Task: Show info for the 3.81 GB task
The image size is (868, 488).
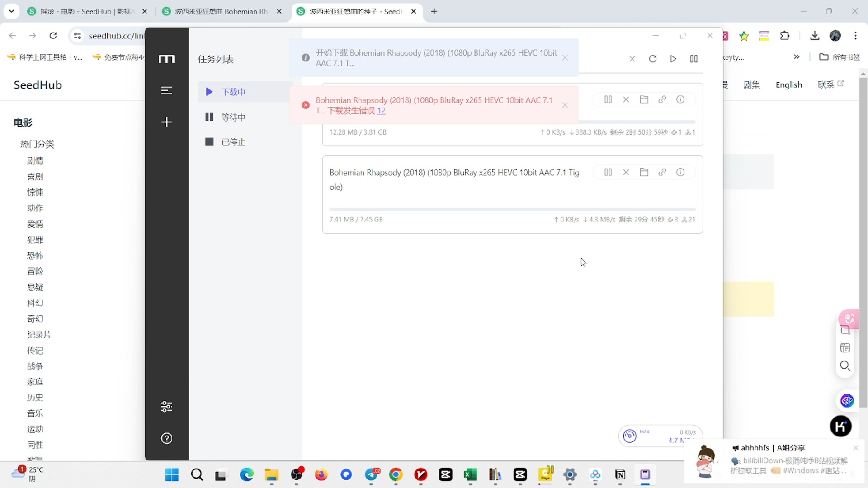Action: pyautogui.click(x=680, y=99)
